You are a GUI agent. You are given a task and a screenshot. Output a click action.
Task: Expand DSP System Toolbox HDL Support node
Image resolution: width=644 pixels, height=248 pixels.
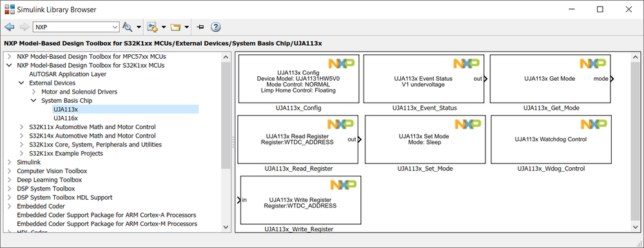[x=9, y=198]
